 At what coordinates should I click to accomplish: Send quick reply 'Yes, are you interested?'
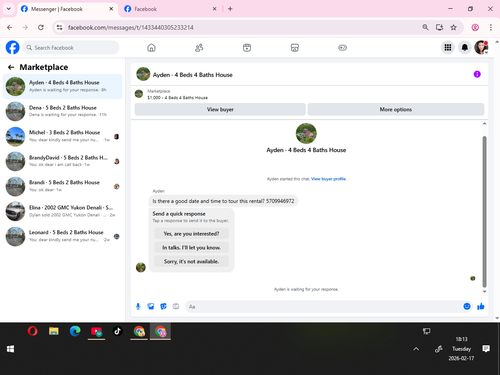tap(191, 234)
